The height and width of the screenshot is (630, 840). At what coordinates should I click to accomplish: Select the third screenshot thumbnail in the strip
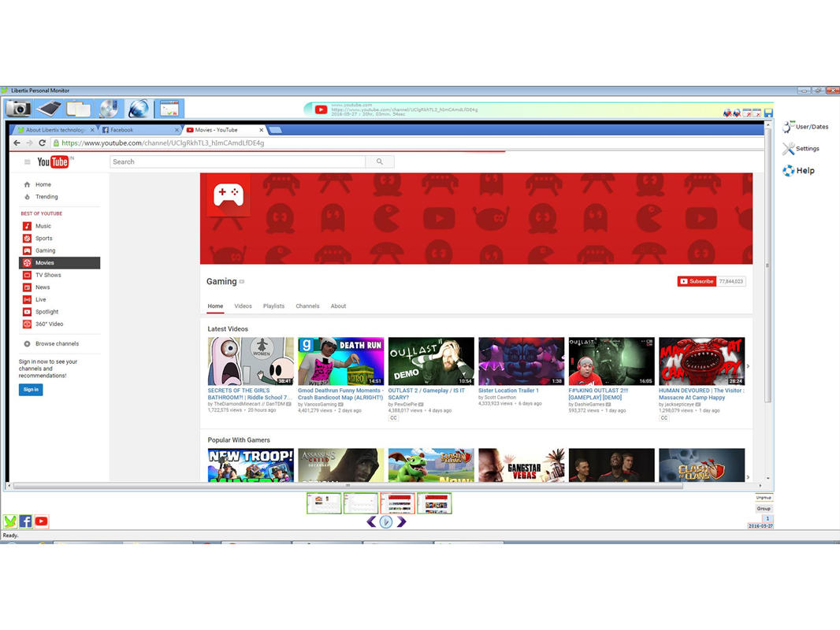tap(397, 503)
